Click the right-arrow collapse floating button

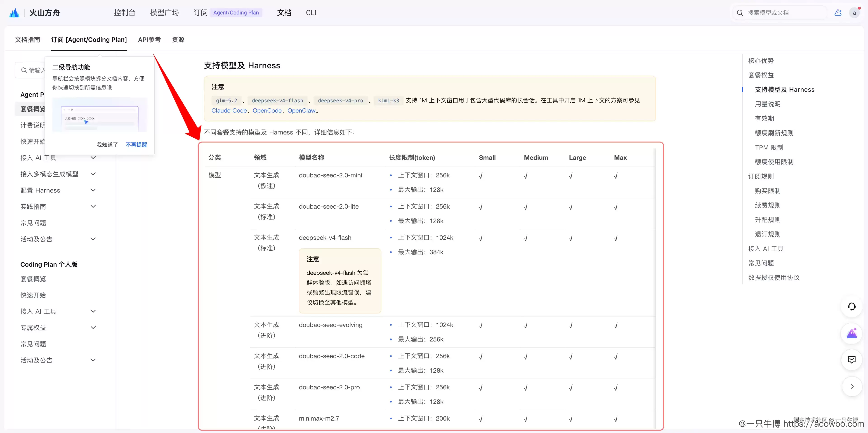tap(851, 386)
